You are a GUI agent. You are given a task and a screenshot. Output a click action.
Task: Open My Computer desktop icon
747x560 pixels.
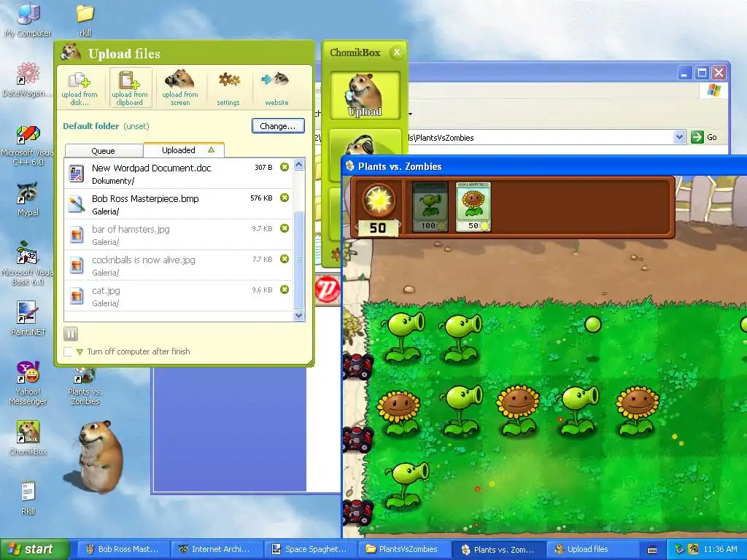(28, 20)
